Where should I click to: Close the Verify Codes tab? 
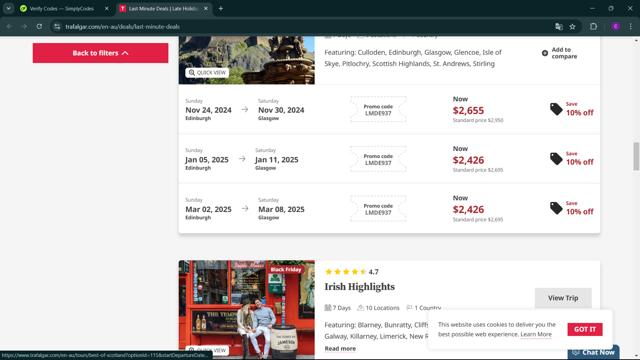click(x=107, y=9)
